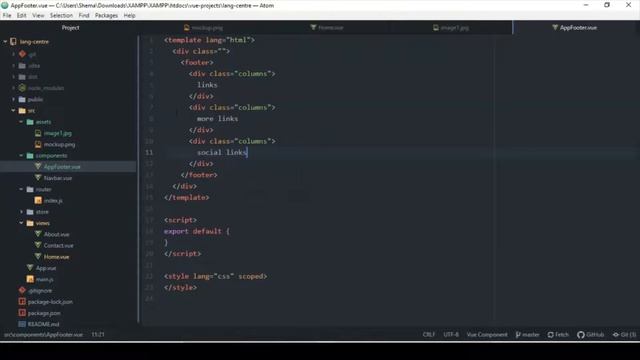Image resolution: width=640 pixels, height=360 pixels.
Task: Click the git icon beside .gitignore
Action: [x=22, y=290]
